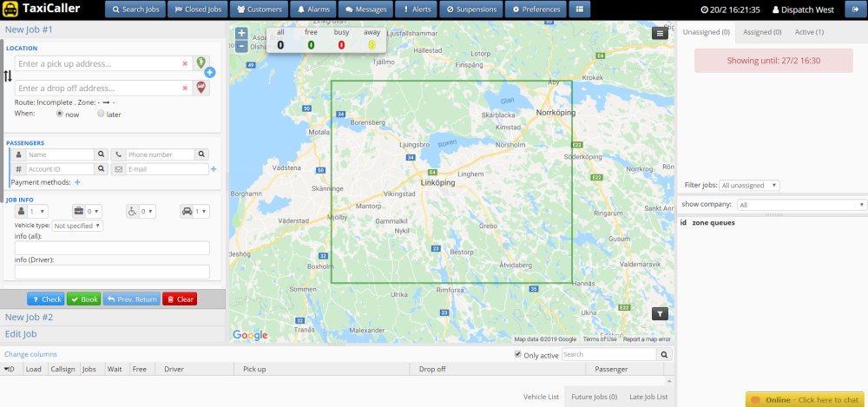
Task: Zoom out on the map
Action: coord(241,46)
